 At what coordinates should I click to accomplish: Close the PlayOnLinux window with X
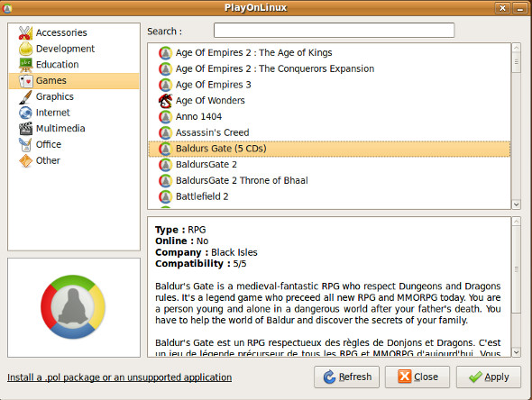click(502, 8)
